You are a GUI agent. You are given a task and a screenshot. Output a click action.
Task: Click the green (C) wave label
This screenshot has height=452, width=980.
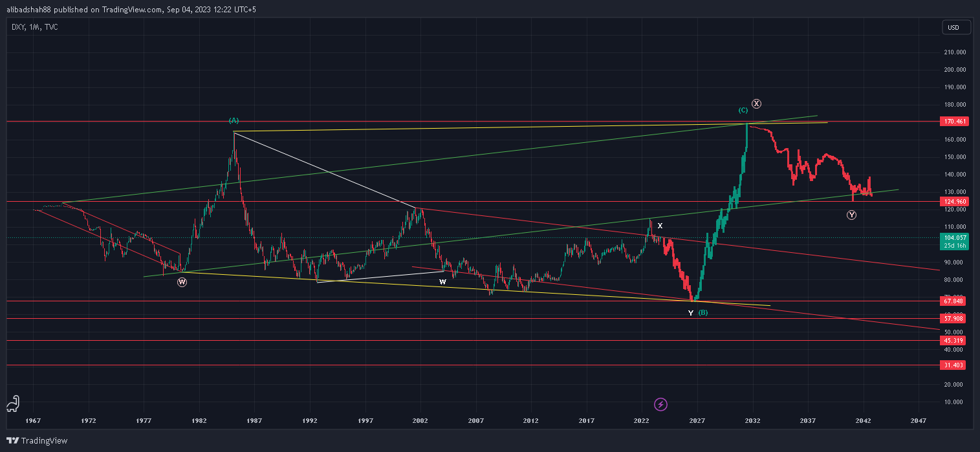[x=743, y=111]
